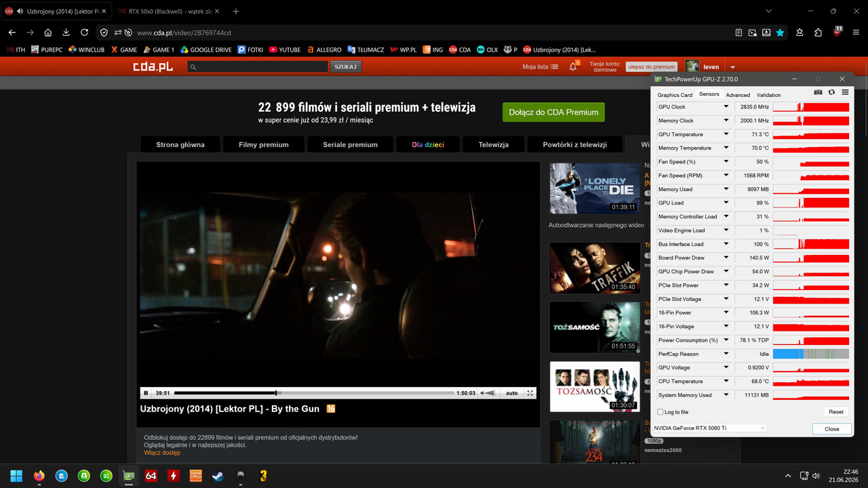
Task: Click the browser back arrow
Action: tap(12, 32)
